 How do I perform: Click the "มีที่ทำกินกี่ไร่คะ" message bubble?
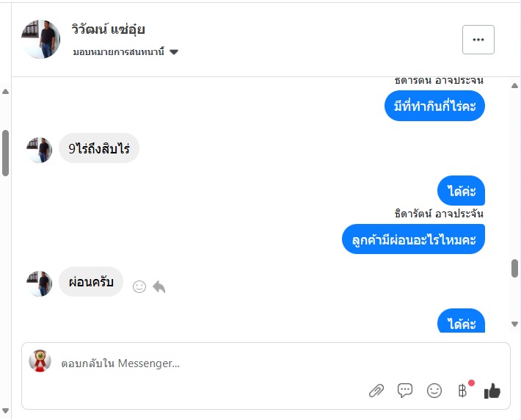point(434,106)
